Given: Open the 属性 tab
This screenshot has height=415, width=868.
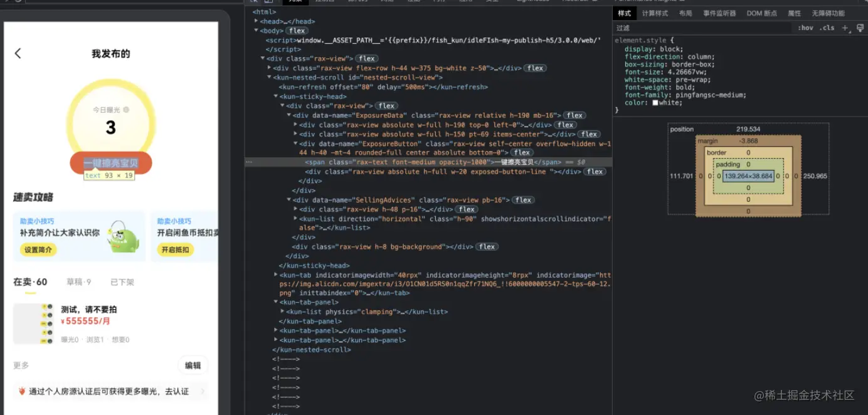Looking at the screenshot, I should pos(794,13).
